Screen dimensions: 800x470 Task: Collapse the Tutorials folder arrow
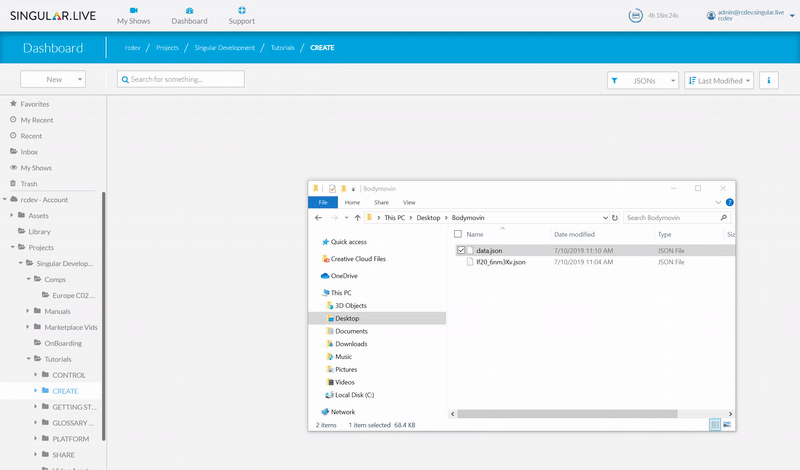pos(29,359)
